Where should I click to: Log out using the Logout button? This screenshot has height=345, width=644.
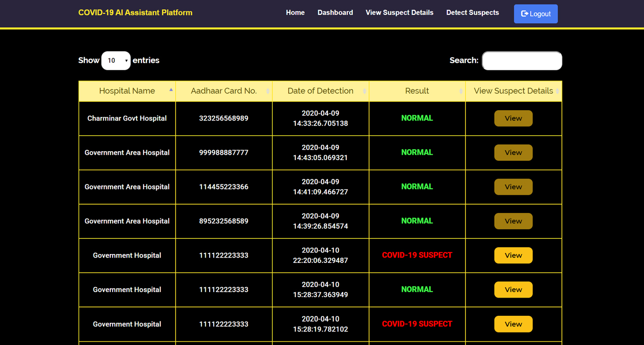[536, 14]
